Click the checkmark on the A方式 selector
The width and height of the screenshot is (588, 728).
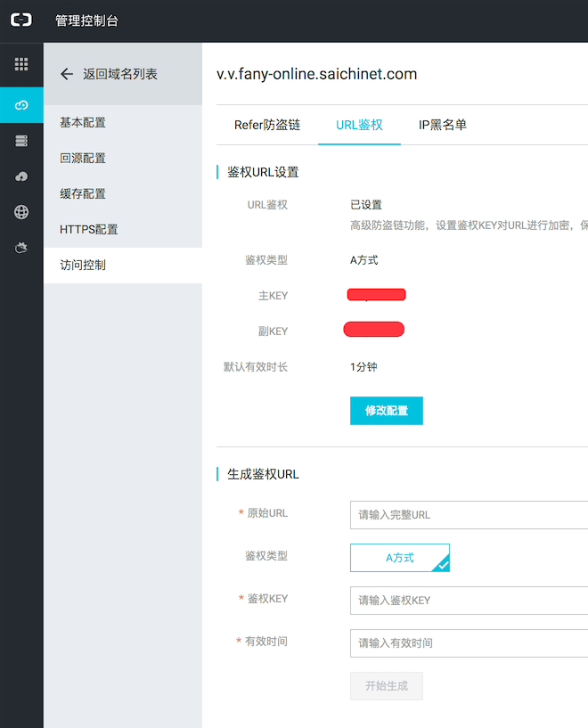coord(444,564)
